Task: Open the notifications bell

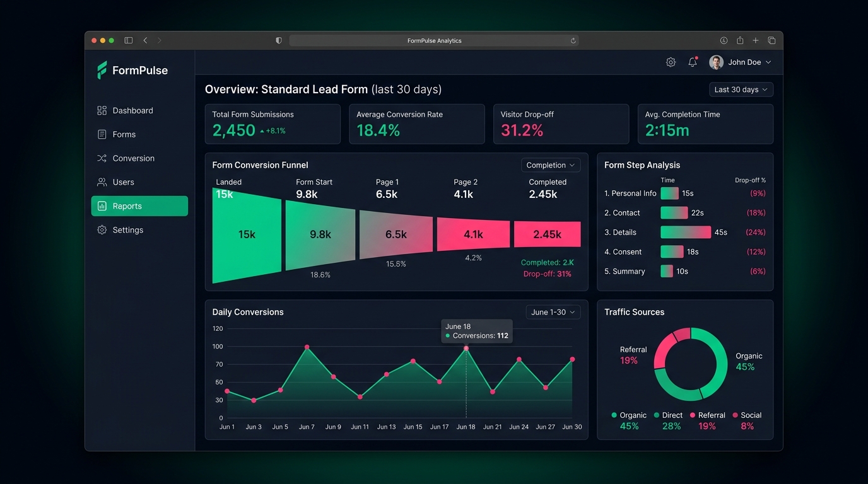Action: click(x=693, y=62)
